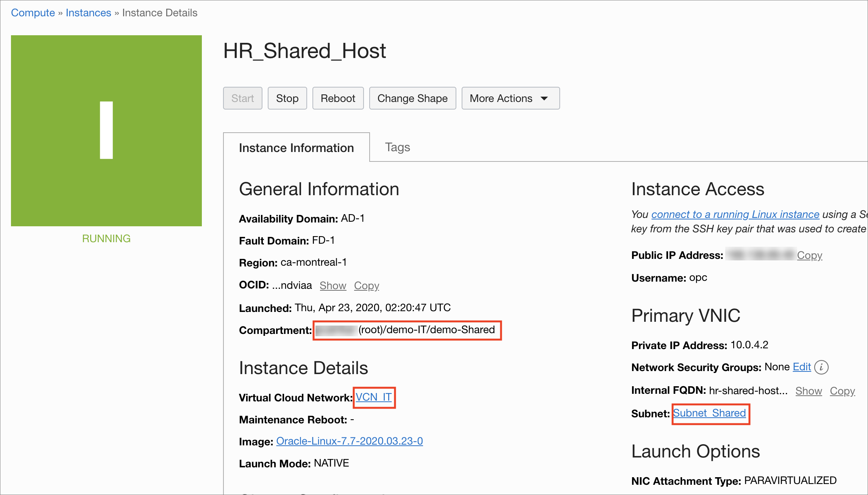Screen dimensions: 868x495
Task: Show the full Internal FQDN
Action: [809, 391]
